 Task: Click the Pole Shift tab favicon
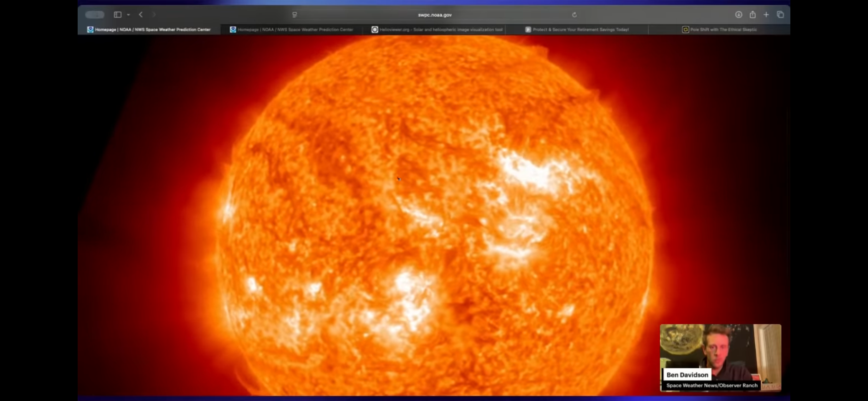(686, 30)
